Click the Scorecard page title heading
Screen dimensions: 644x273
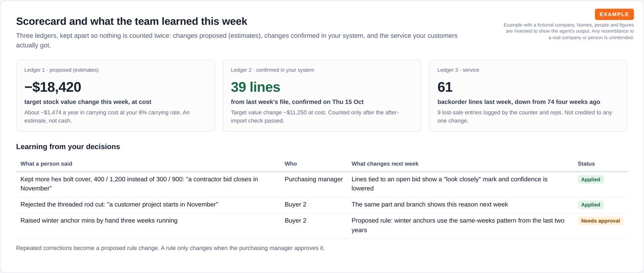point(132,21)
